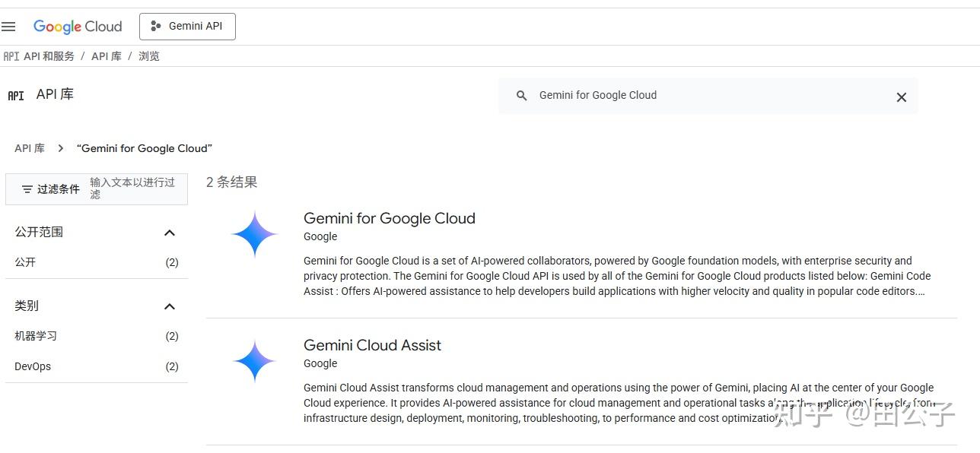The image size is (980, 453).
Task: Click the Gemini spark icon beside Gemini Cloud Assist
Action: 254,360
